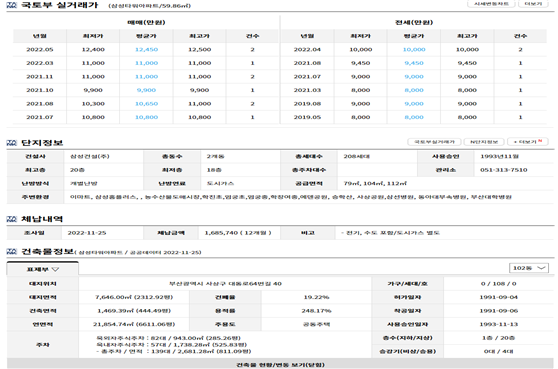Click the 대지면적 value 7,646.00㎡
Image resolution: width=558 pixels, height=369 pixels.
134,297
